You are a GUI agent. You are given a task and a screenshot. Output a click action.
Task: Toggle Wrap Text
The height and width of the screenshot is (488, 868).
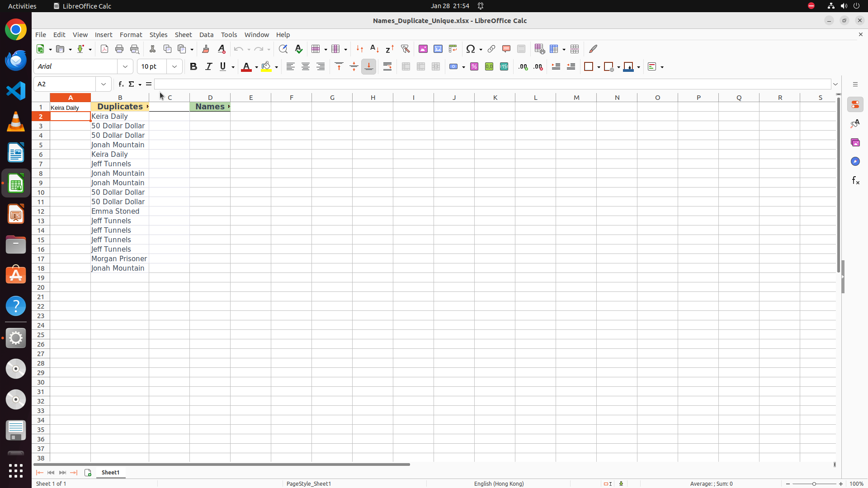click(387, 67)
